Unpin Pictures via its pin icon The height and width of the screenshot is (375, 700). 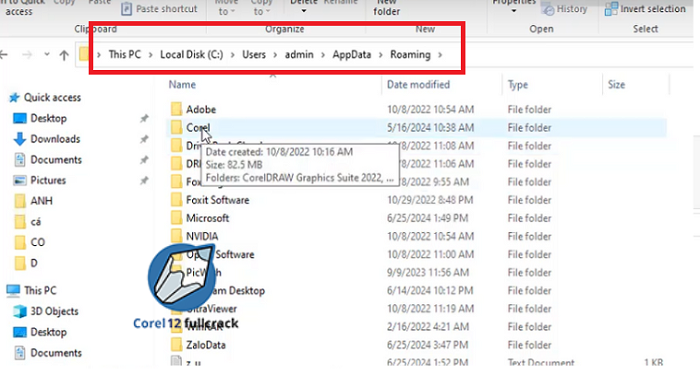pos(144,181)
